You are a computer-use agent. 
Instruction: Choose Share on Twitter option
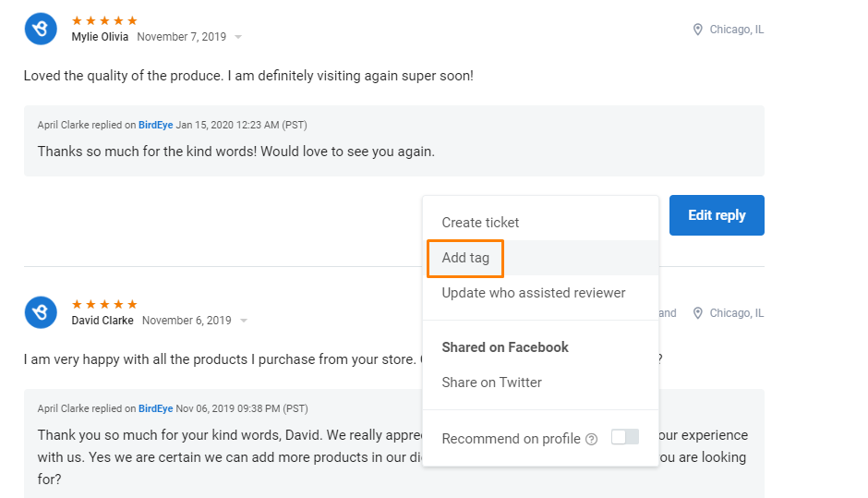[491, 383]
